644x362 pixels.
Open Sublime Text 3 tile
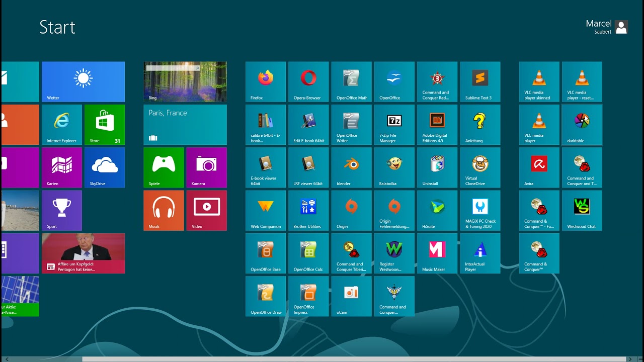pos(480,82)
